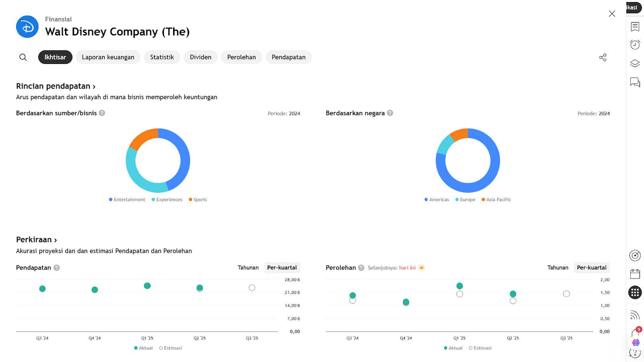Go to the Statistik tab
Image resolution: width=644 pixels, height=362 pixels.
pyautogui.click(x=162, y=57)
